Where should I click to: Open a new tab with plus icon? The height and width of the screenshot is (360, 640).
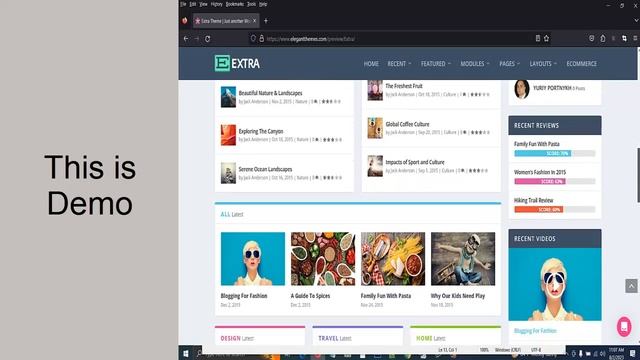(266, 21)
